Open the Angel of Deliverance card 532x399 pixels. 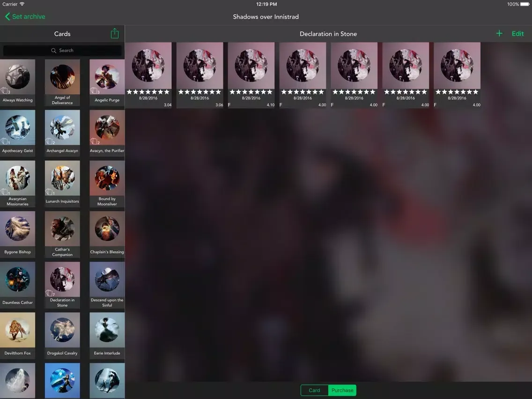[62, 82]
